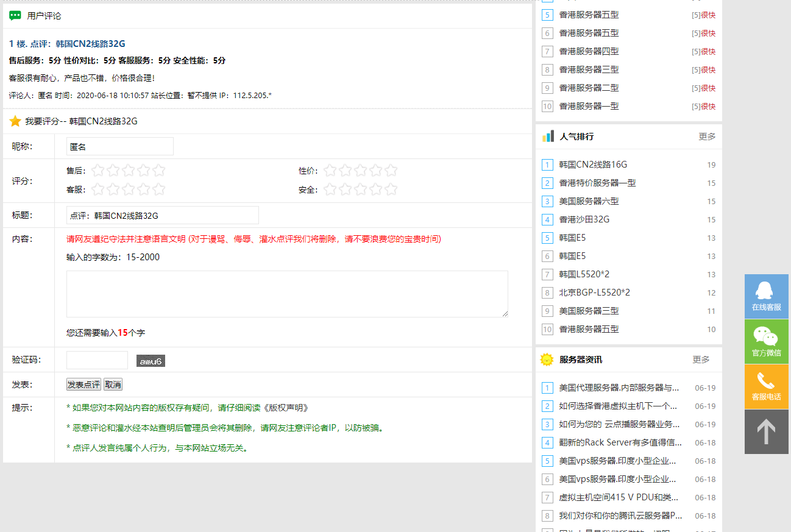Rate 售后 with three stars
Viewport: 791px width, 532px height.
pos(128,171)
